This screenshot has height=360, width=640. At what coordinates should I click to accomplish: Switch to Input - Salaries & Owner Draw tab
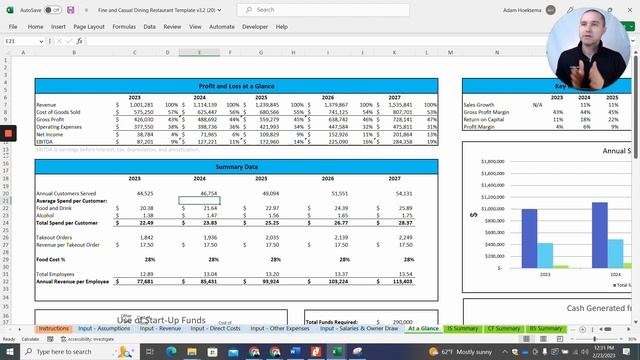(x=359, y=329)
